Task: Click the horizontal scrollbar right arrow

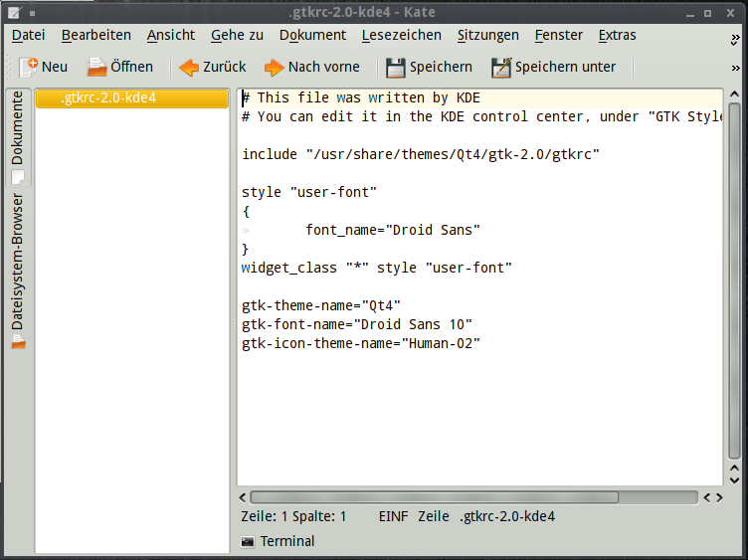Action: (719, 498)
